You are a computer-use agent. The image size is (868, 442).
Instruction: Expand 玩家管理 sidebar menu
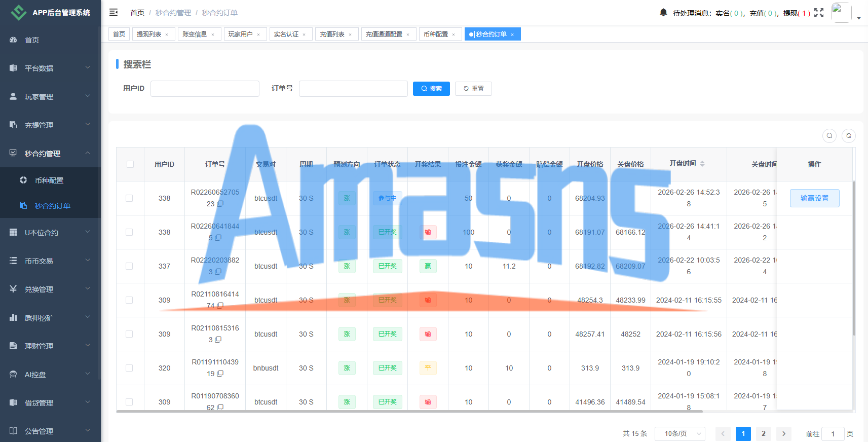50,96
